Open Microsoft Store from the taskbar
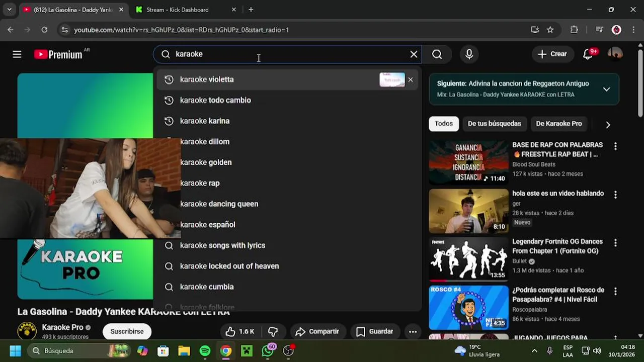 coord(163,350)
